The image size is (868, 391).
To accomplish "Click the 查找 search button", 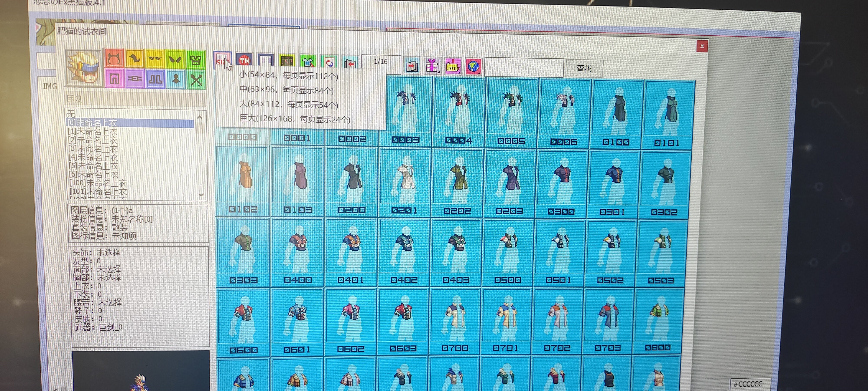I will point(584,69).
